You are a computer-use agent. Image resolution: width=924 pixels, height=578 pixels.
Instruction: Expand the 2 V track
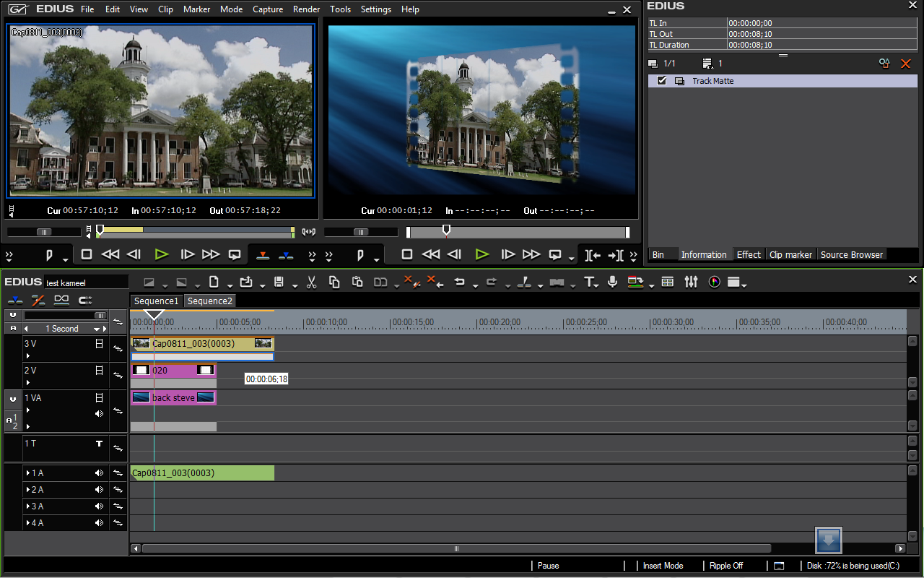[x=28, y=382]
